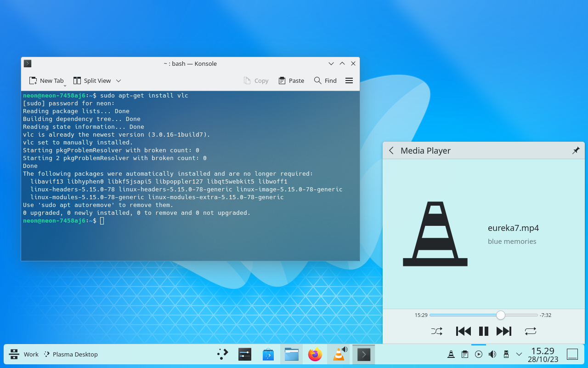The width and height of the screenshot is (588, 368).
Task: Open a New Tab in Konsole
Action: (46, 80)
